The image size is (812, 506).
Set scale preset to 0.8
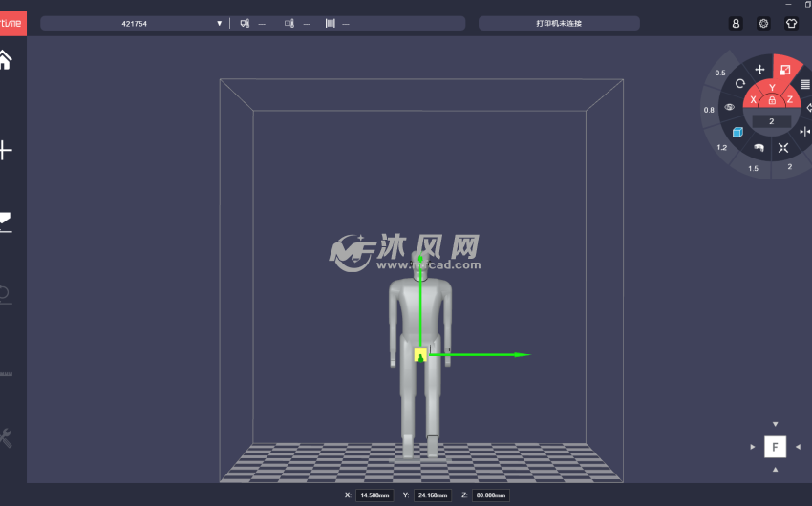[x=709, y=110]
